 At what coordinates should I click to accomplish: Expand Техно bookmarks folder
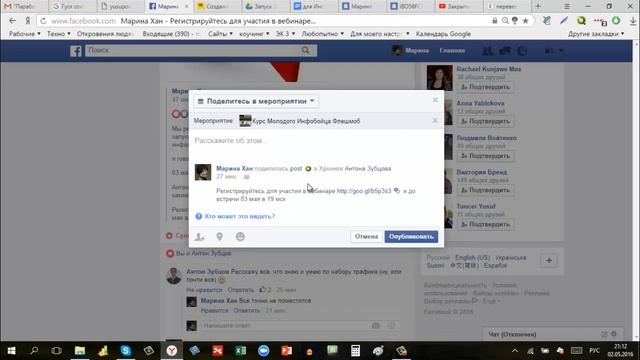[x=58, y=34]
